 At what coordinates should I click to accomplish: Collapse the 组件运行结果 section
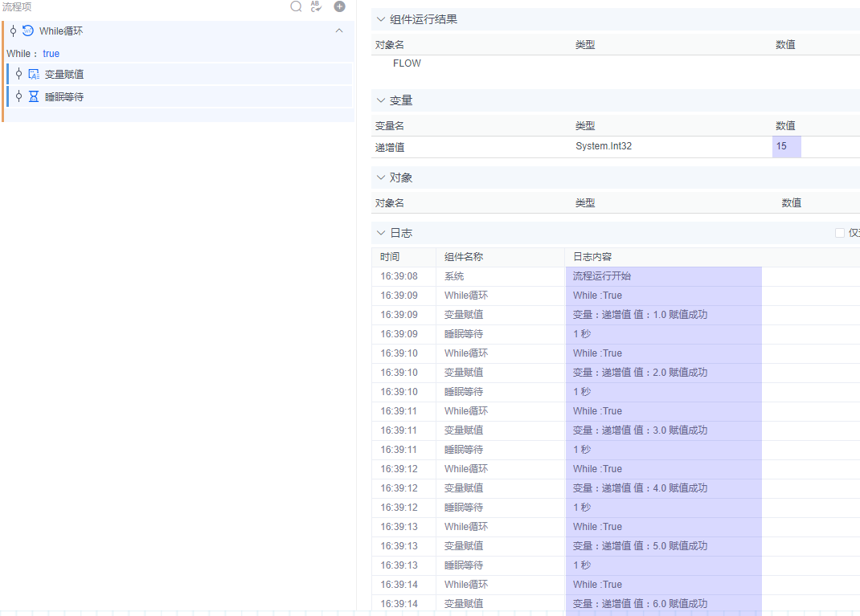[380, 18]
